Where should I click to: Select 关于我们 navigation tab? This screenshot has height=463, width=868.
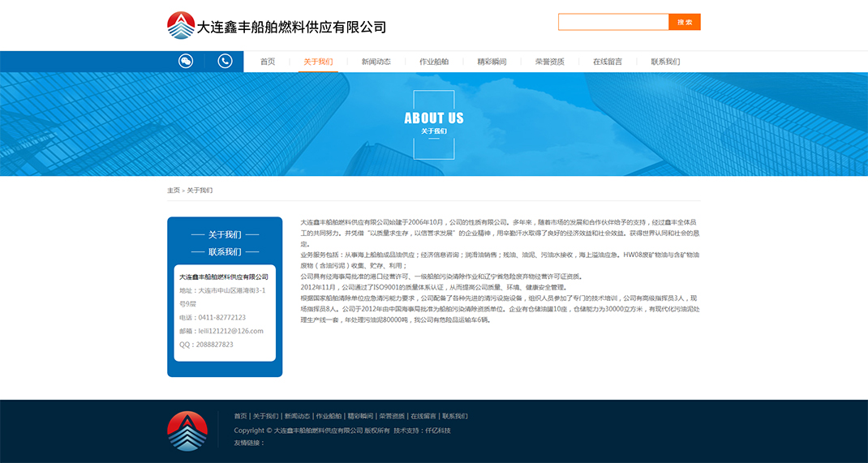318,62
